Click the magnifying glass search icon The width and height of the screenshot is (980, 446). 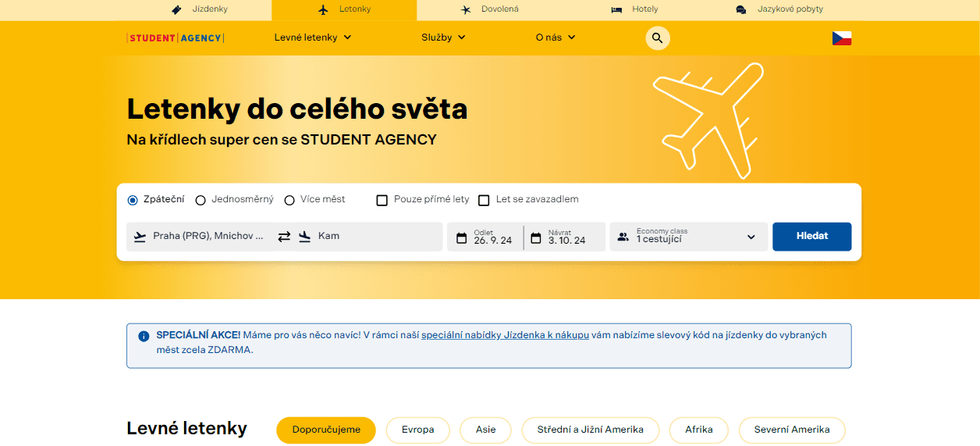pos(658,37)
